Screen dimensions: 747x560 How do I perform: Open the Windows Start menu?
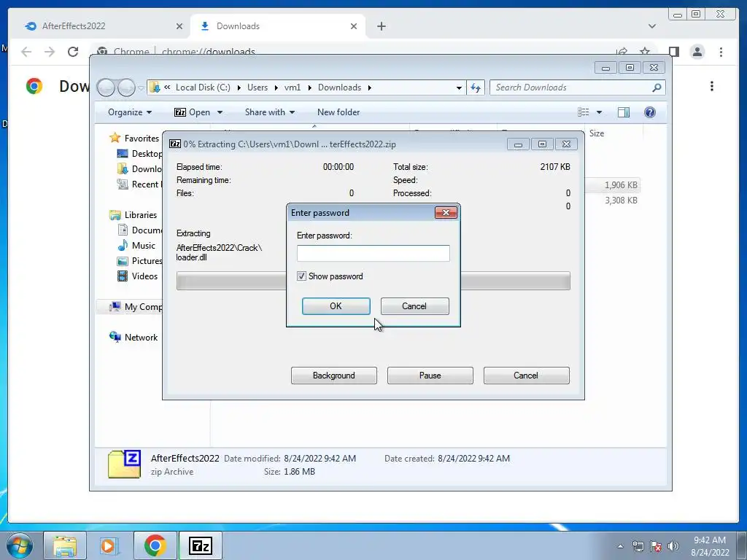[x=19, y=545]
